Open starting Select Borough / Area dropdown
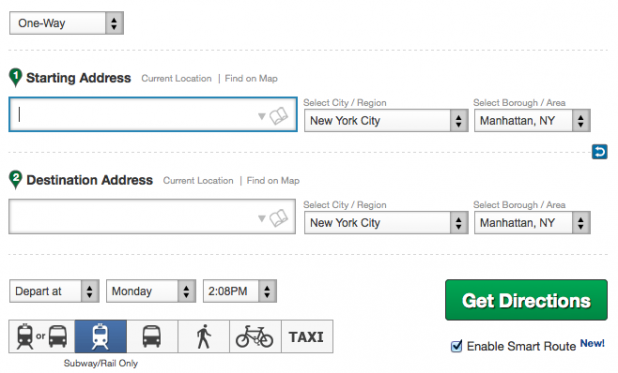 [532, 121]
